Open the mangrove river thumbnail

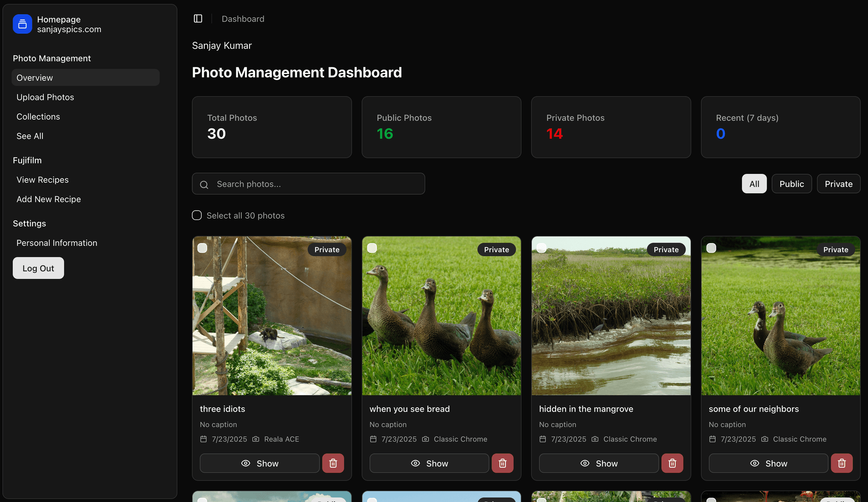coord(611,316)
